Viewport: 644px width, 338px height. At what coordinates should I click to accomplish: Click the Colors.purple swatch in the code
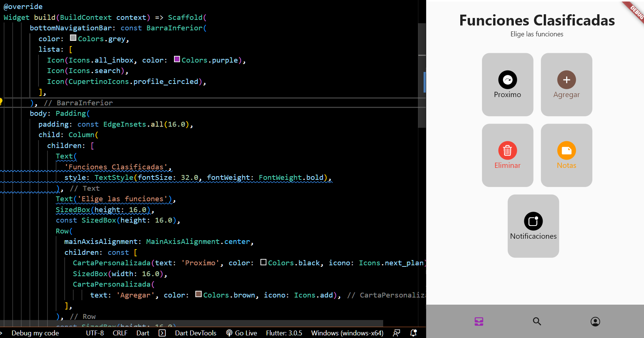(177, 59)
